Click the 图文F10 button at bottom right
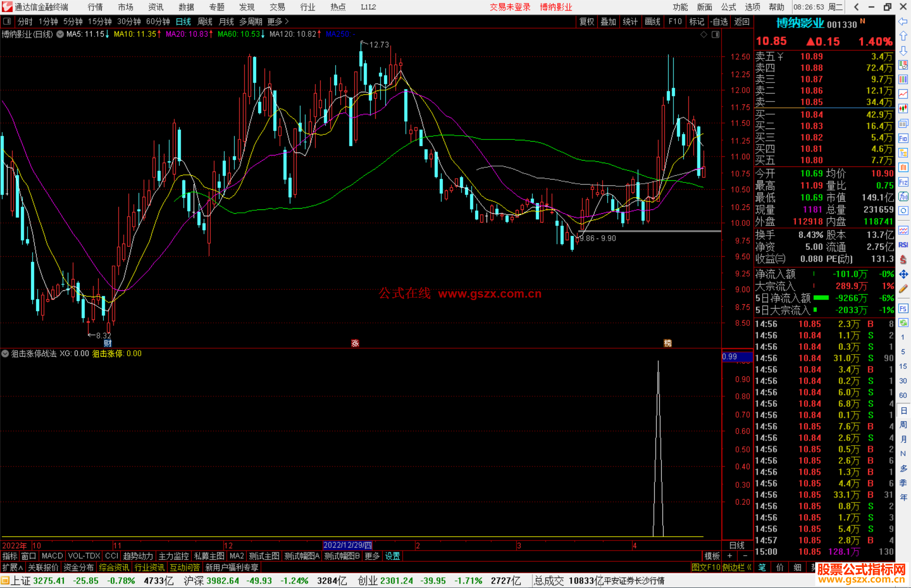Viewport: 911px width, 588px height. [706, 567]
